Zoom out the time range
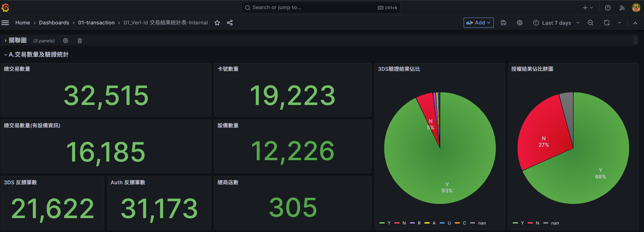The image size is (644, 232). coord(591,23)
